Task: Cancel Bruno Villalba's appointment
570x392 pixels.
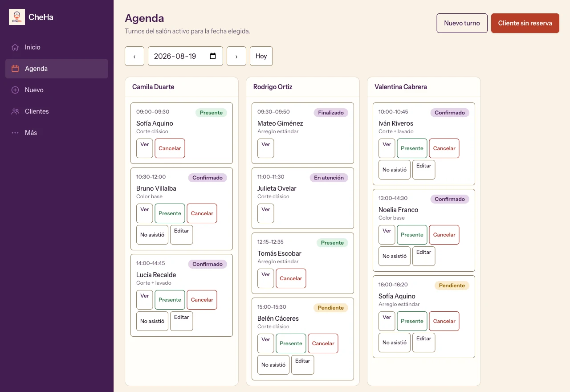Action: click(x=202, y=213)
